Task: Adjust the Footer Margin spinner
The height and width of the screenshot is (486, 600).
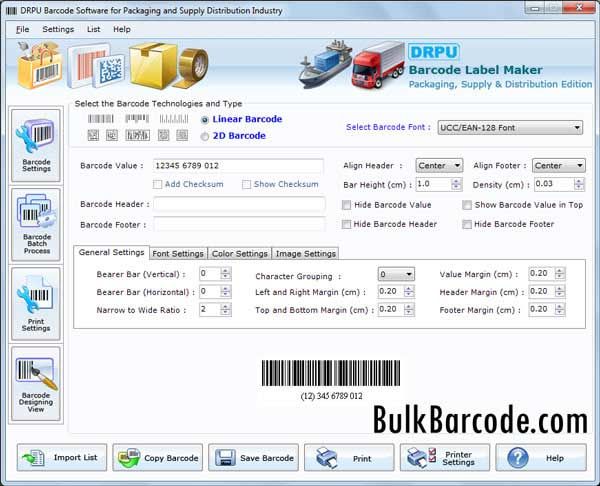Action: (x=560, y=309)
